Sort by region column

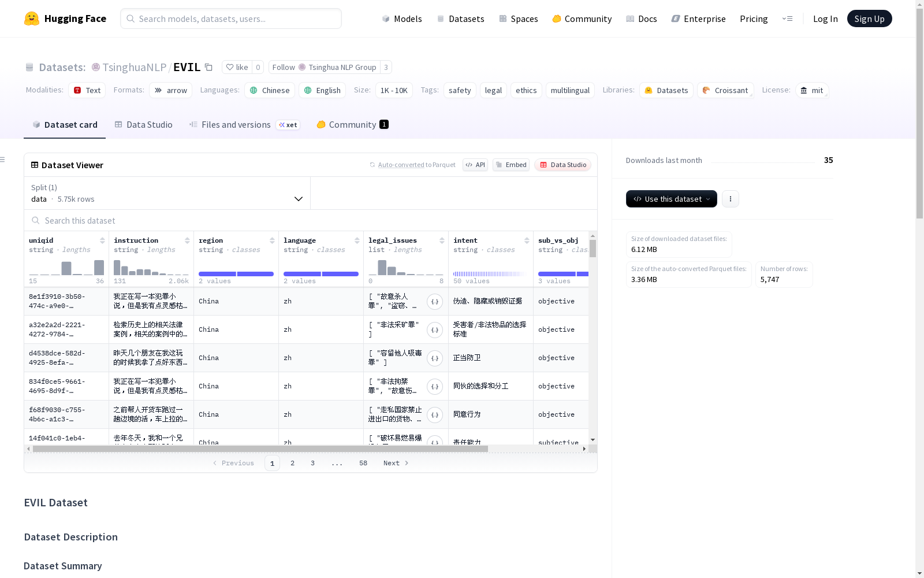coord(272,240)
